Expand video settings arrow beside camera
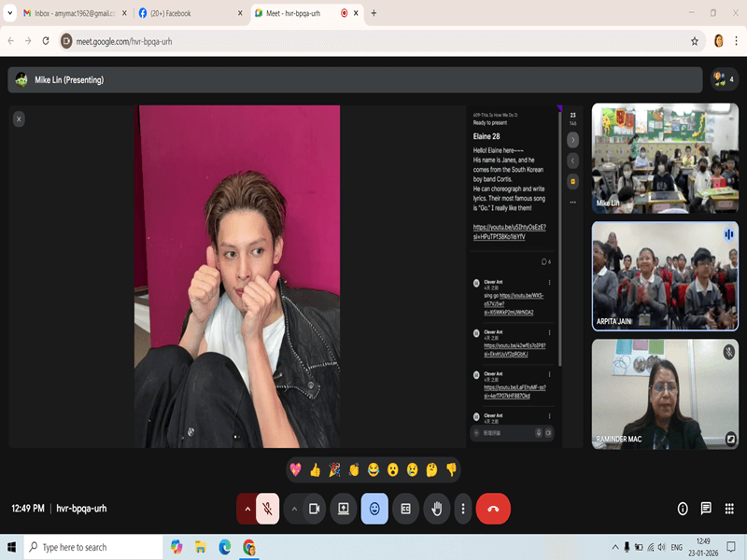Viewport: 747px width, 560px height. (294, 509)
